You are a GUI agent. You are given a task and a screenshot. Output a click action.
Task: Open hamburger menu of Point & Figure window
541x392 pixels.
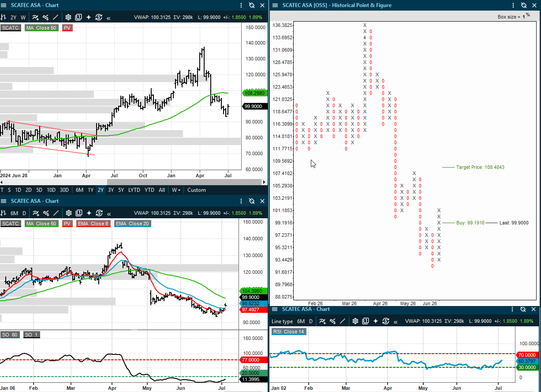coord(275,5)
